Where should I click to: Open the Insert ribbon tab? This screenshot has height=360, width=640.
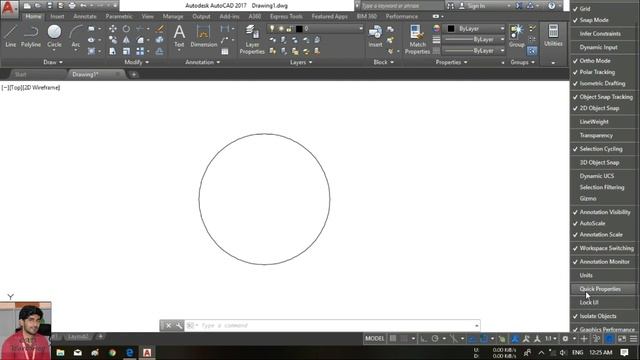point(57,16)
